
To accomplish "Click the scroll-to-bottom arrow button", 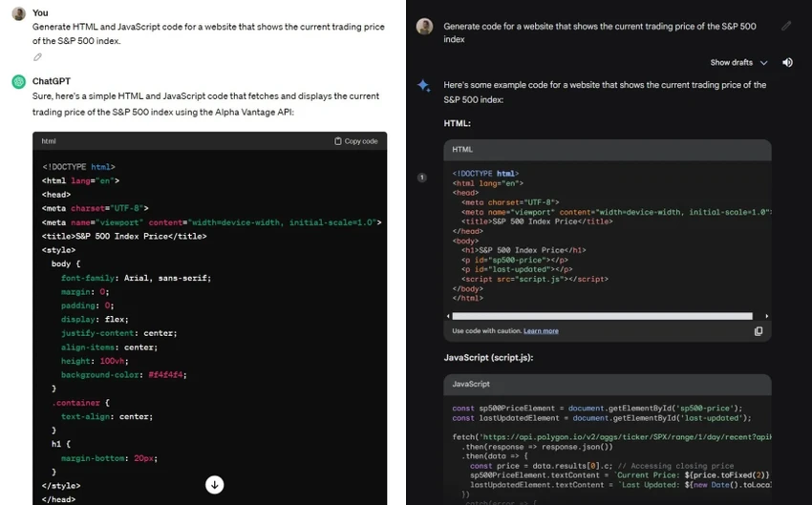I will pos(214,485).
